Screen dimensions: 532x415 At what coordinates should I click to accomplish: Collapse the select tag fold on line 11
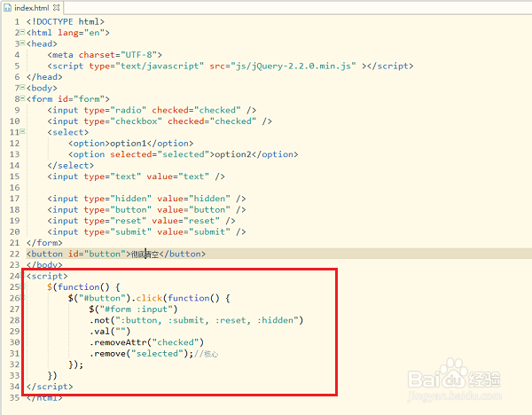point(22,131)
